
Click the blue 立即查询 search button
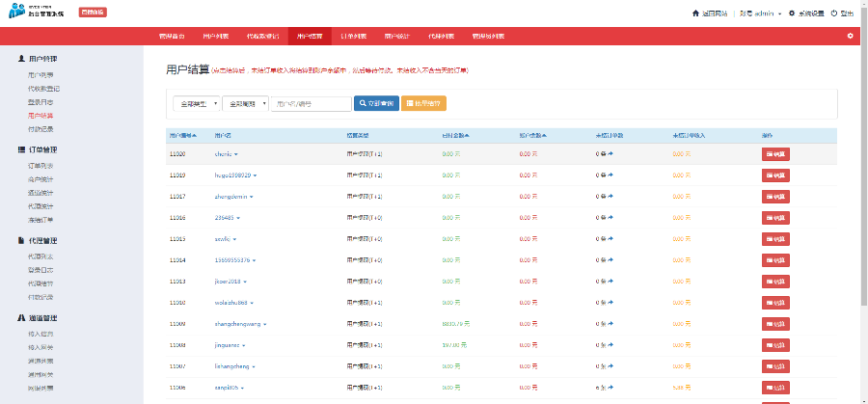tap(376, 103)
